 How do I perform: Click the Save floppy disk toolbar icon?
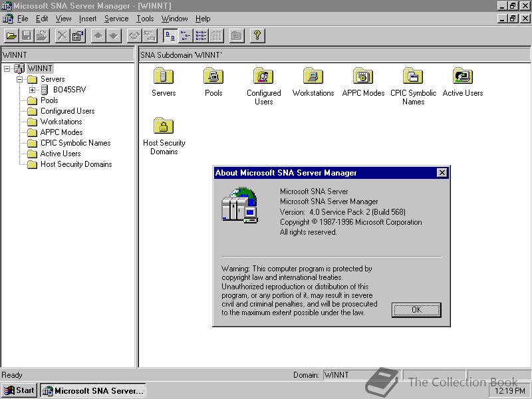(x=27, y=36)
